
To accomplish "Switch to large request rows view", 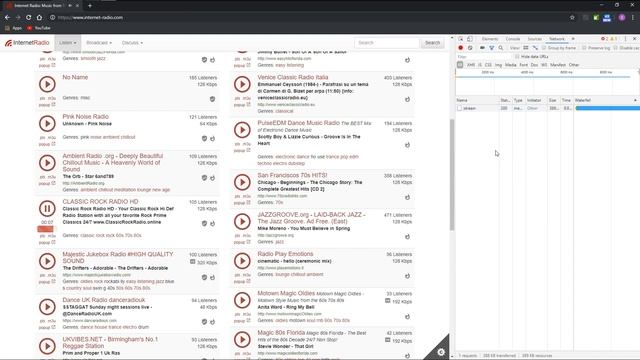I will pos(526,48).
